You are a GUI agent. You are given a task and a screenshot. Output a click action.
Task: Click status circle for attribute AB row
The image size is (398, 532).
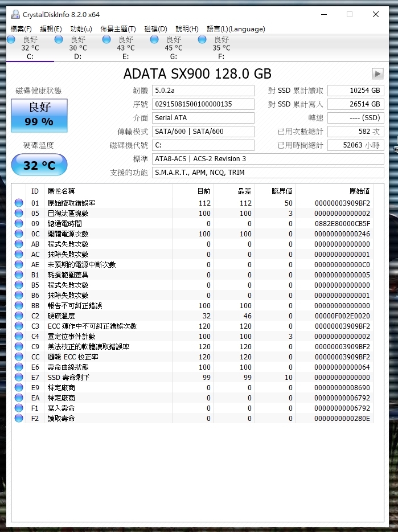pos(19,244)
